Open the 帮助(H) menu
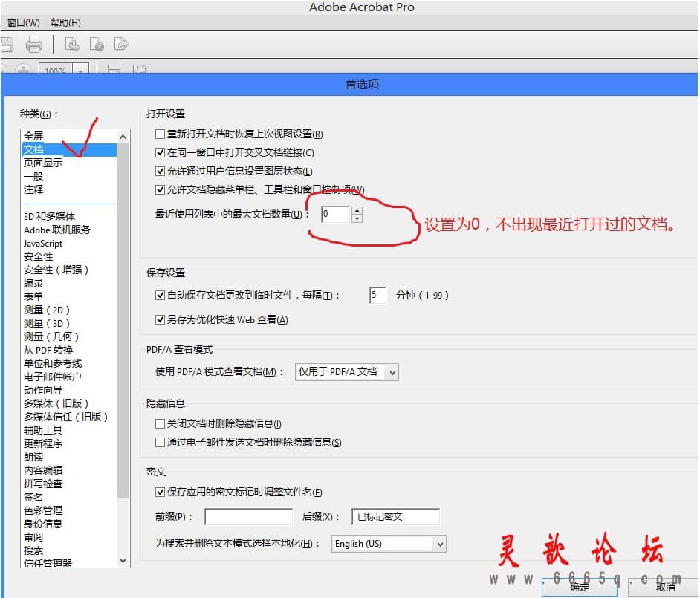 65,23
